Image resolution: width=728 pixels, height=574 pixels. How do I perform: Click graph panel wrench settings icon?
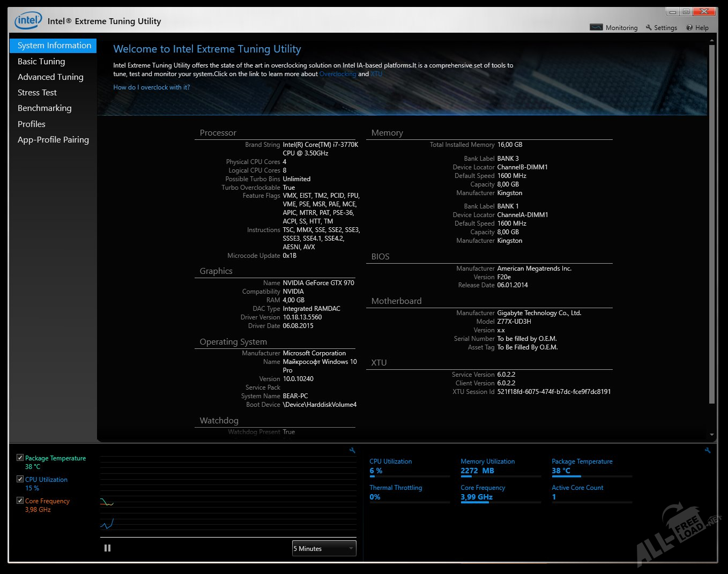coord(352,451)
